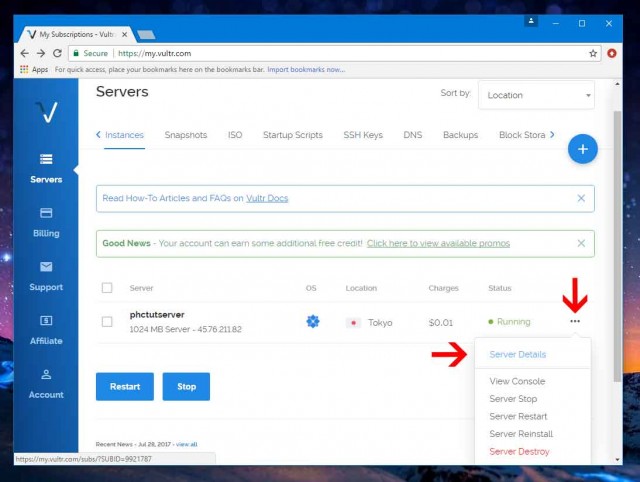Click the scrollbar down arrow
Screen dimensions: 640x482
[618, 460]
